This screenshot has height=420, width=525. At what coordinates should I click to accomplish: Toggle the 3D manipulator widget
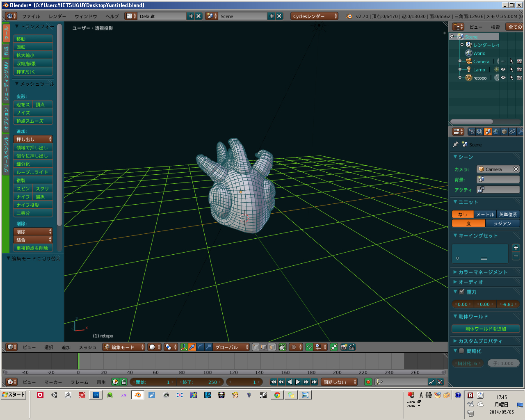(x=184, y=347)
